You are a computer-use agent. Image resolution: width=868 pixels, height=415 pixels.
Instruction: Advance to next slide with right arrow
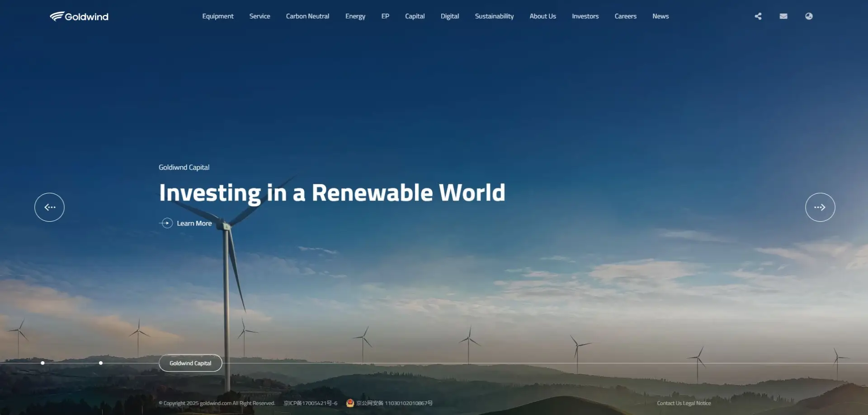pos(820,207)
